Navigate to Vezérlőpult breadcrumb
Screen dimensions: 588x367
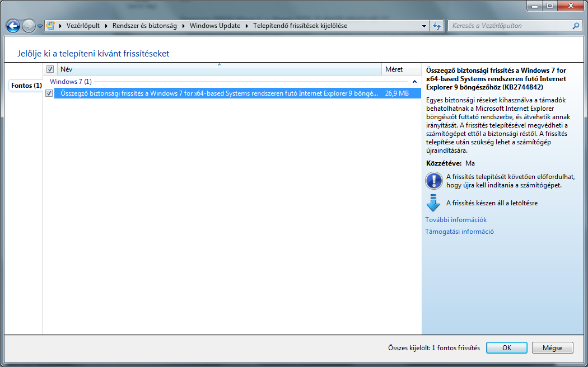click(x=83, y=26)
